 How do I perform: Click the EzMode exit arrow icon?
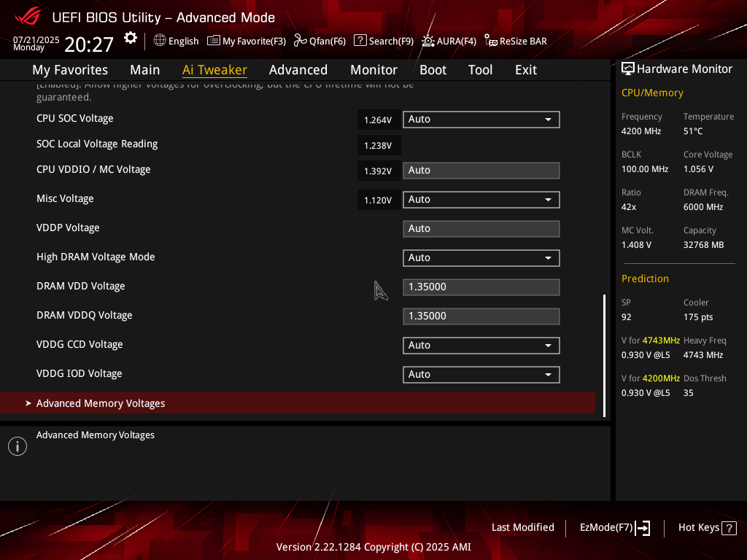coord(643,528)
